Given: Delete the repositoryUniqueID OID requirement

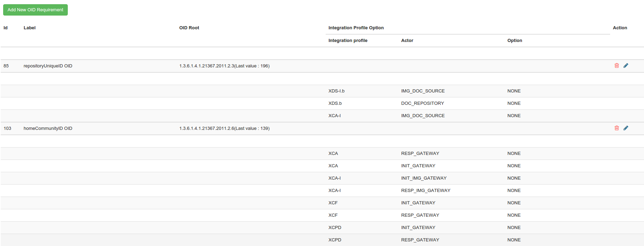Looking at the screenshot, I should [616, 66].
